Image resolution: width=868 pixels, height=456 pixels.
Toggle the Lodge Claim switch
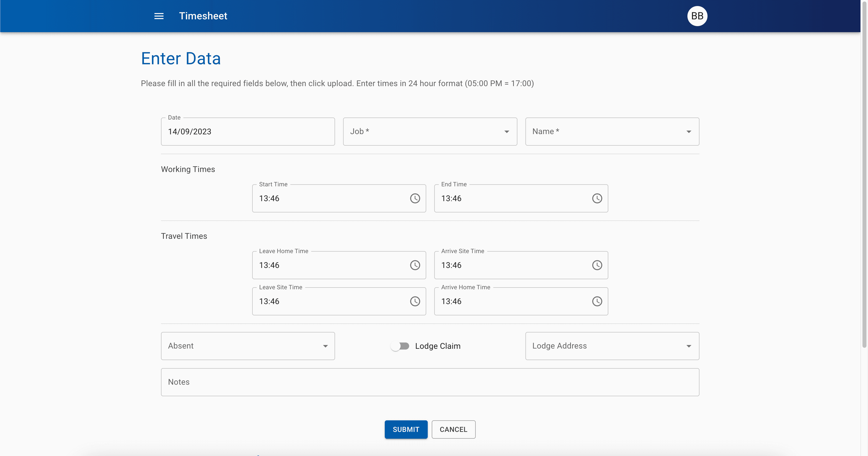pos(400,346)
